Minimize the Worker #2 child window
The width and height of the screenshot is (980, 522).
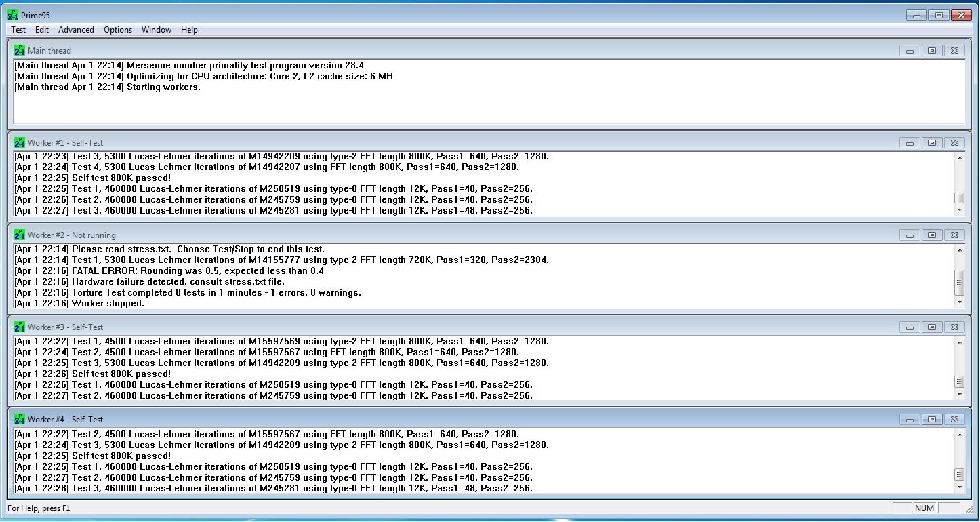tap(910, 235)
